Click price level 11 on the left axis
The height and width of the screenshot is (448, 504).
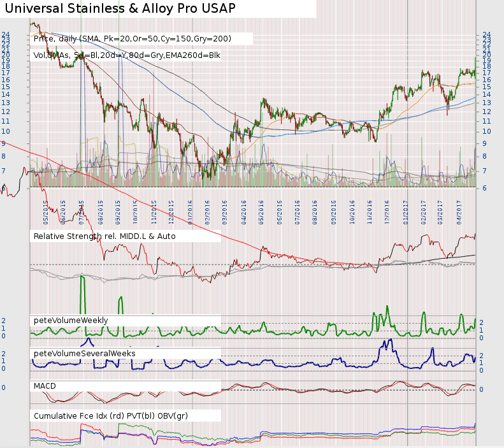point(6,122)
